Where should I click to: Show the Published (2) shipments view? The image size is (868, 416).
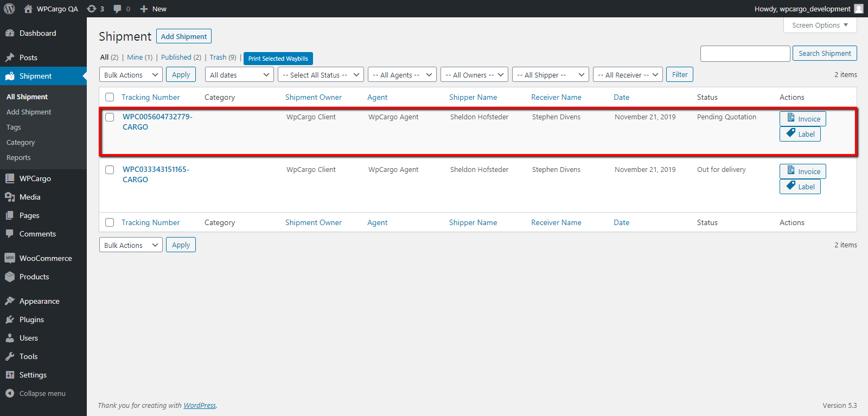(x=181, y=57)
